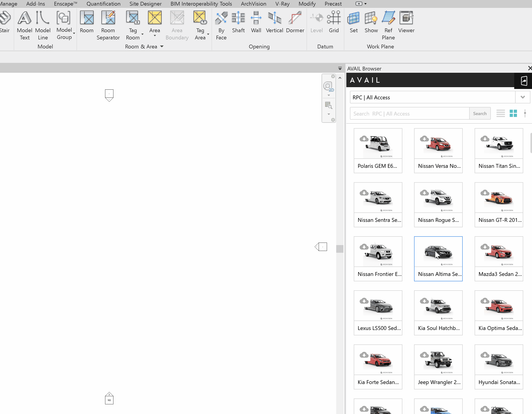Viewport: 532px width, 414px height.
Task: Select the Grid datum tool
Action: click(x=334, y=22)
